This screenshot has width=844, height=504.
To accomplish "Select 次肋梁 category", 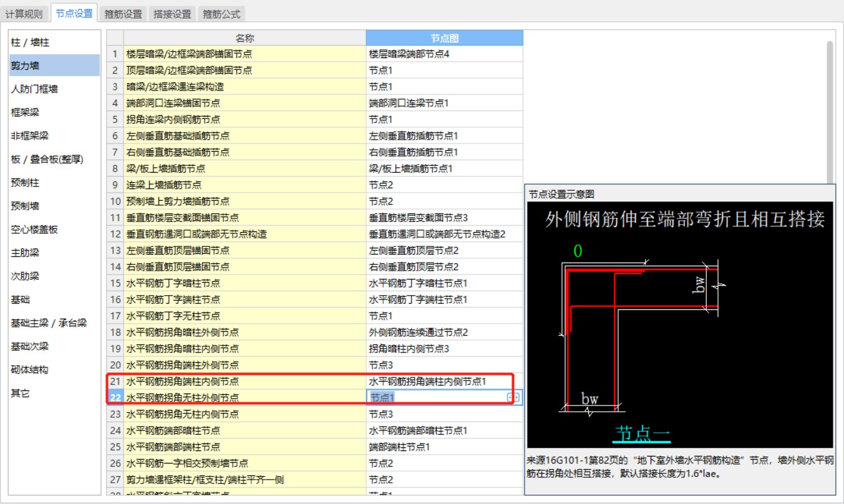I will point(54,276).
